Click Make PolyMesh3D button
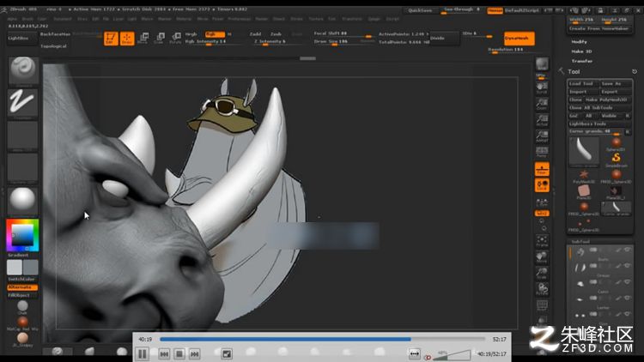 (607, 100)
